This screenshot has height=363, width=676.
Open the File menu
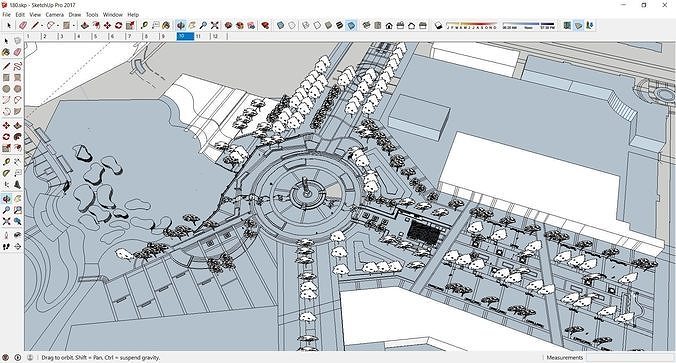click(6, 14)
